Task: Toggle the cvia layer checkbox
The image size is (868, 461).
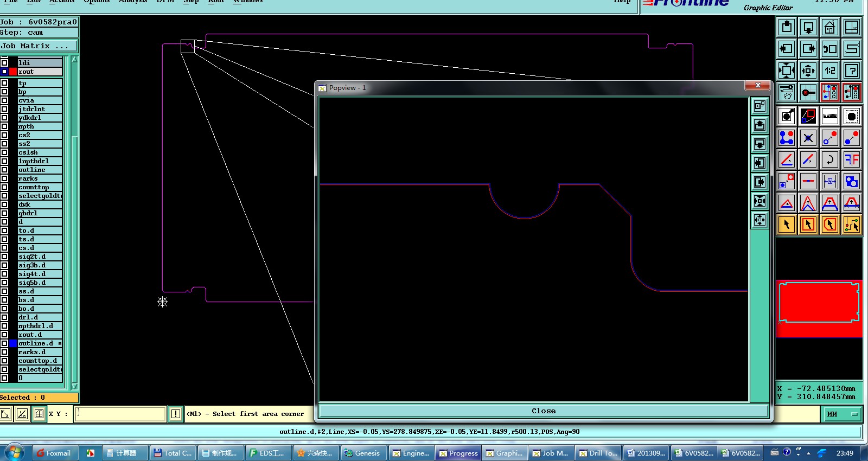Action: point(4,100)
